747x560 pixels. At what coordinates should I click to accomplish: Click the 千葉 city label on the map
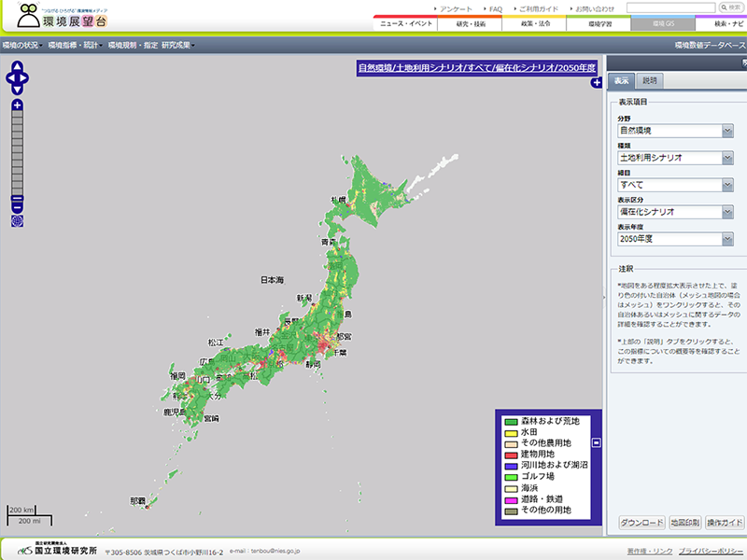pos(340,353)
